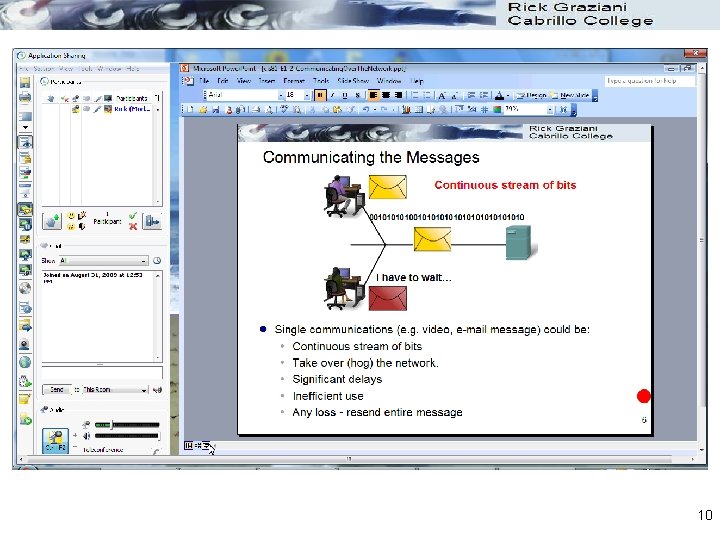Click the timer icon with green arrow
Image resolution: width=720 pixels, height=540 pixels.
pyautogui.click(x=25, y=381)
